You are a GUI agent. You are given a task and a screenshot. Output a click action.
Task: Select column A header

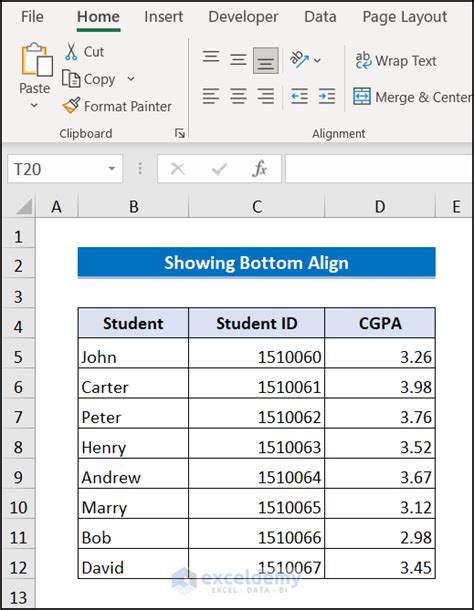pos(57,206)
